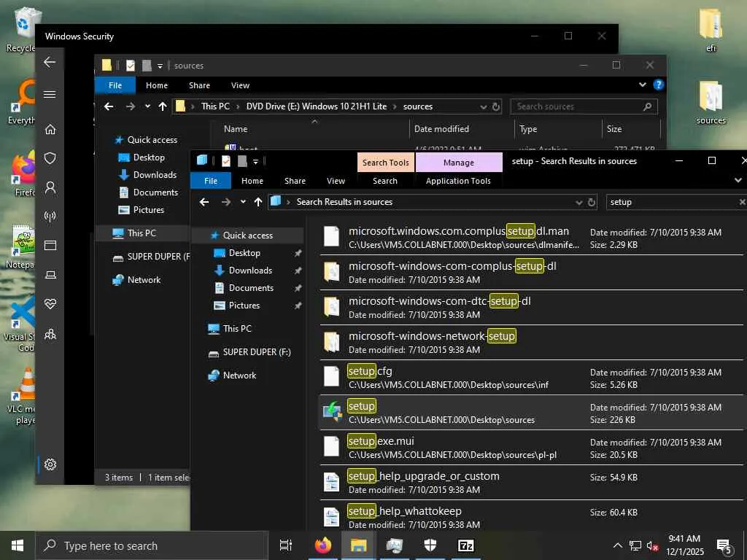Open Customize Quick Access Toolbar dropdown in sources window
This screenshot has height=560, width=747.
[160, 66]
